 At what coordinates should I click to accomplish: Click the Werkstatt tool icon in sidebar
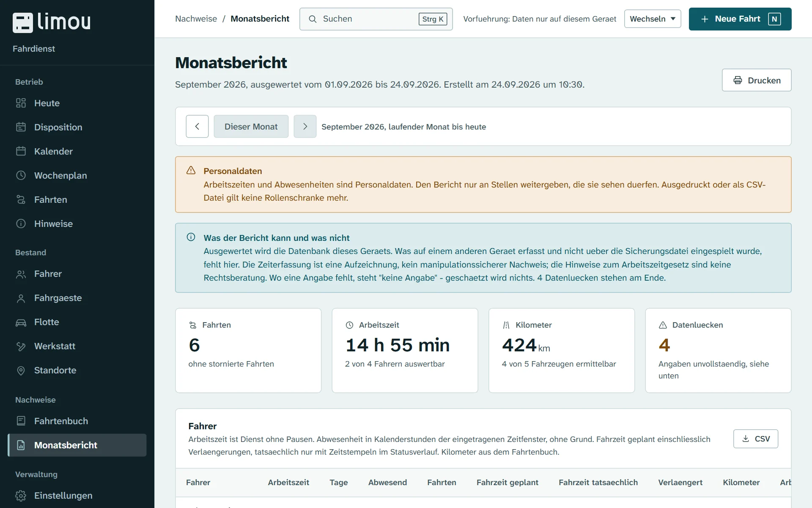point(21,346)
